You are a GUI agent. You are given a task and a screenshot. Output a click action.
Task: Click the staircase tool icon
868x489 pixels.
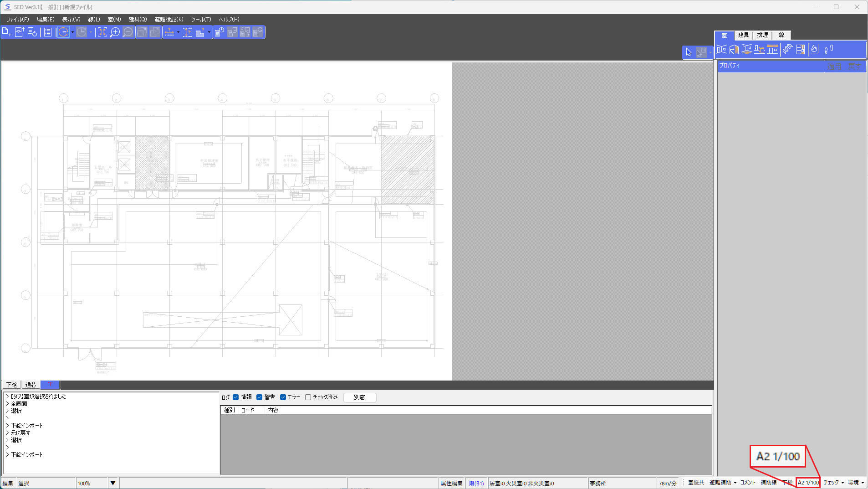coord(787,49)
